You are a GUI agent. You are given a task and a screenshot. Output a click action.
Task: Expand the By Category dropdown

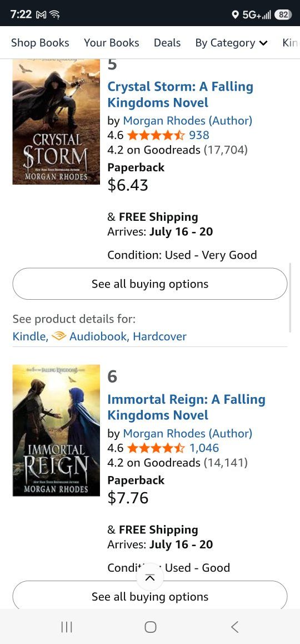(232, 43)
